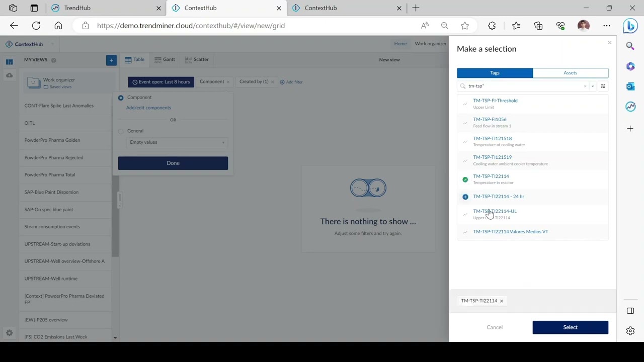
Task: Open UPSTREAM-Well runtime view
Action: (x=51, y=279)
